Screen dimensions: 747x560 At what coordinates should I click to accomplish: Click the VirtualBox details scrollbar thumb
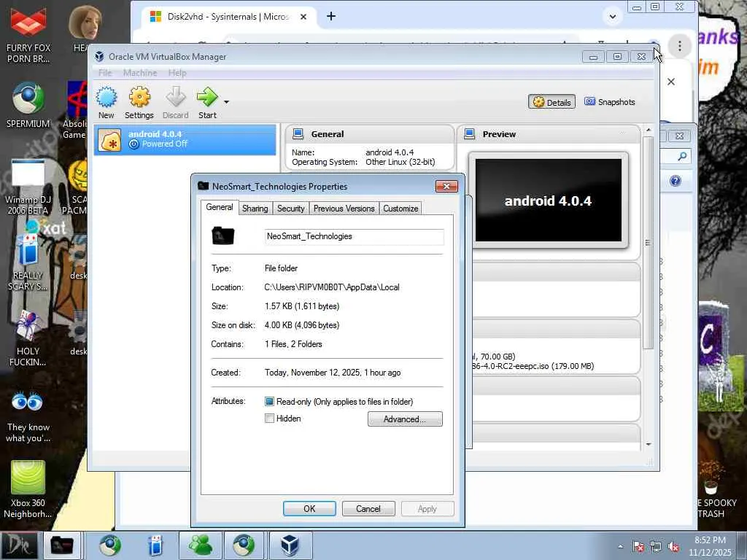648,243
